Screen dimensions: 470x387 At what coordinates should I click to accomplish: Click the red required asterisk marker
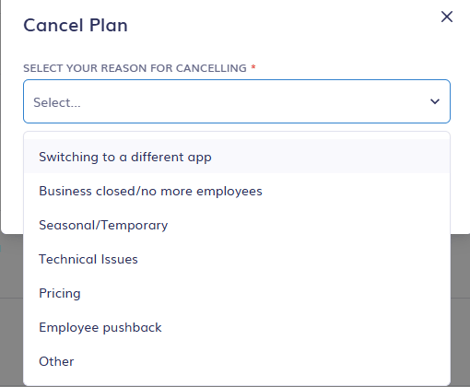[x=253, y=67]
